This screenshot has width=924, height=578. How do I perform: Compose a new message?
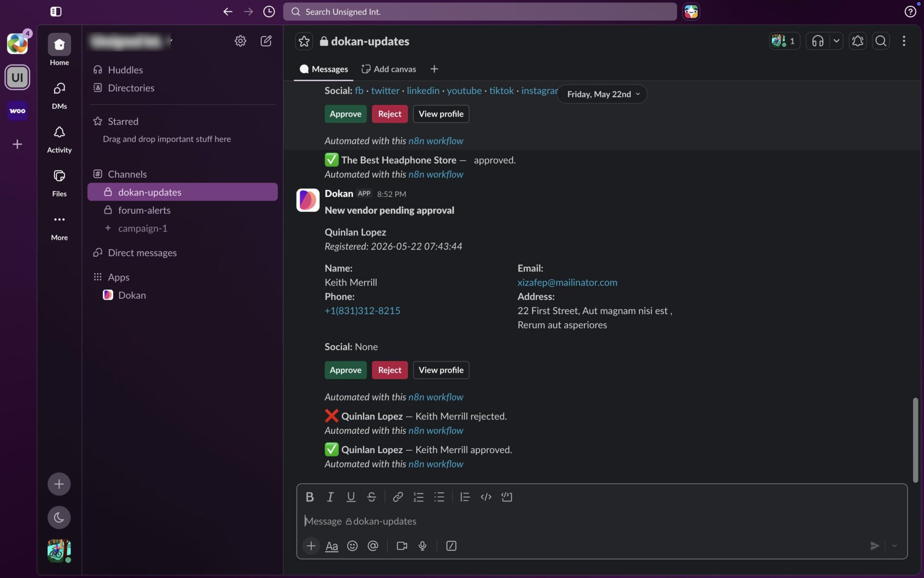266,41
